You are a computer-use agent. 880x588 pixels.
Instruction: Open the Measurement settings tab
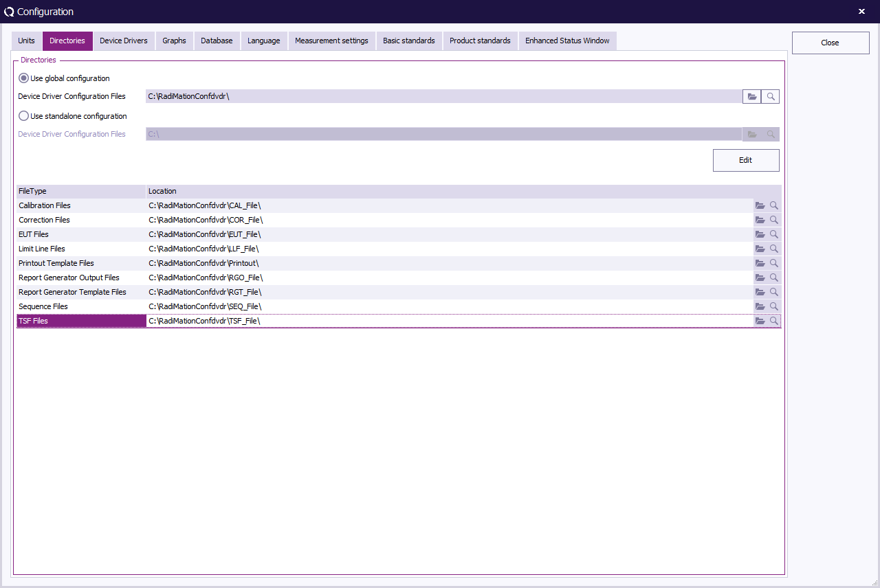[332, 41]
